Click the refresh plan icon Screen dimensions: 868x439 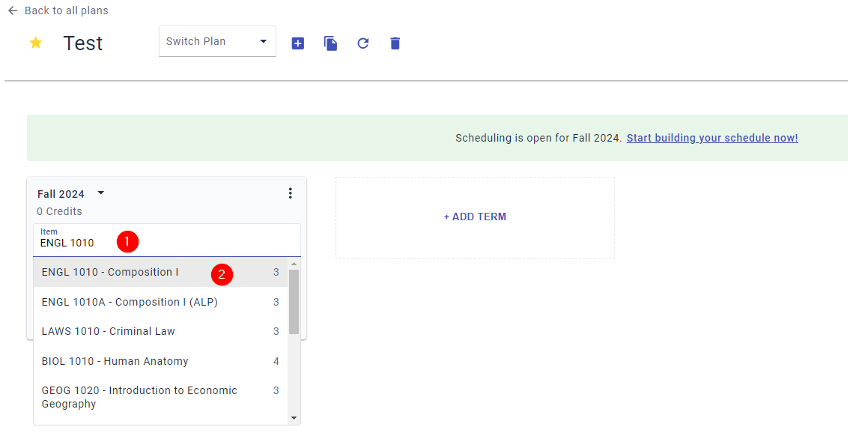point(363,43)
